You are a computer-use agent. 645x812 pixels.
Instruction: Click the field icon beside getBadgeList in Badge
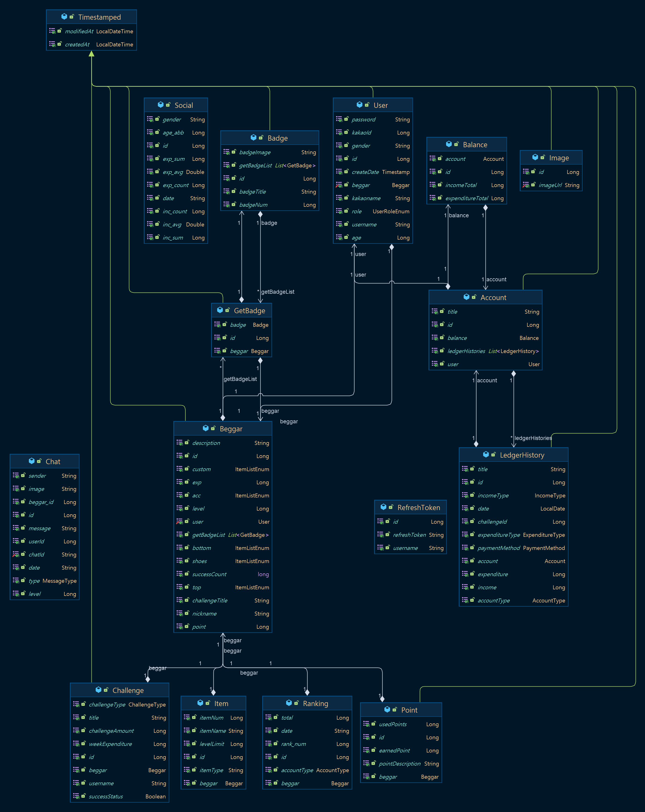[x=227, y=165]
